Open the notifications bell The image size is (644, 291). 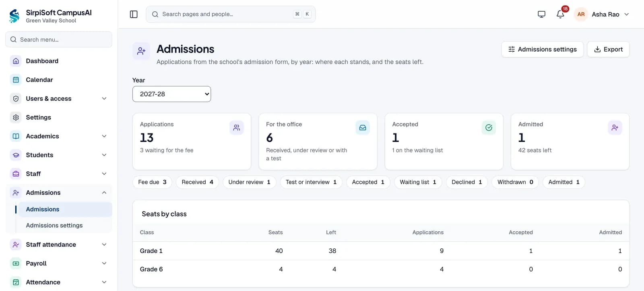pyautogui.click(x=560, y=14)
